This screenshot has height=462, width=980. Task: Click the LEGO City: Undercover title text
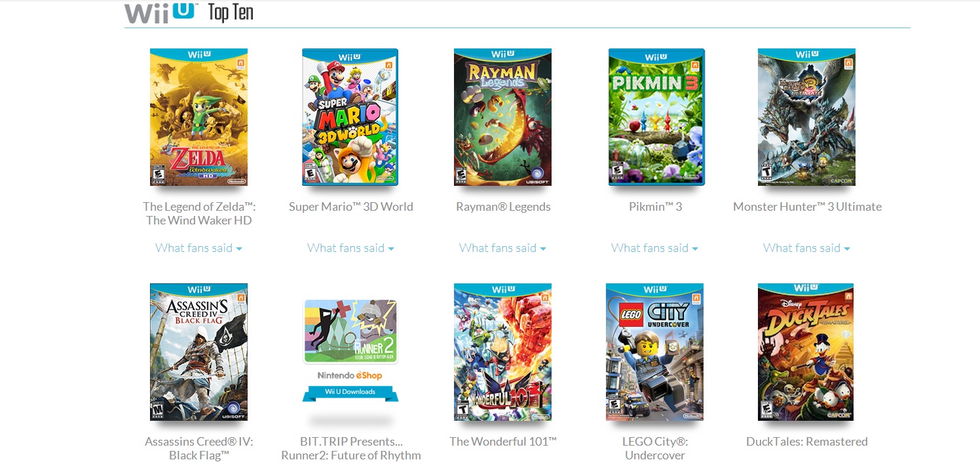(x=654, y=448)
